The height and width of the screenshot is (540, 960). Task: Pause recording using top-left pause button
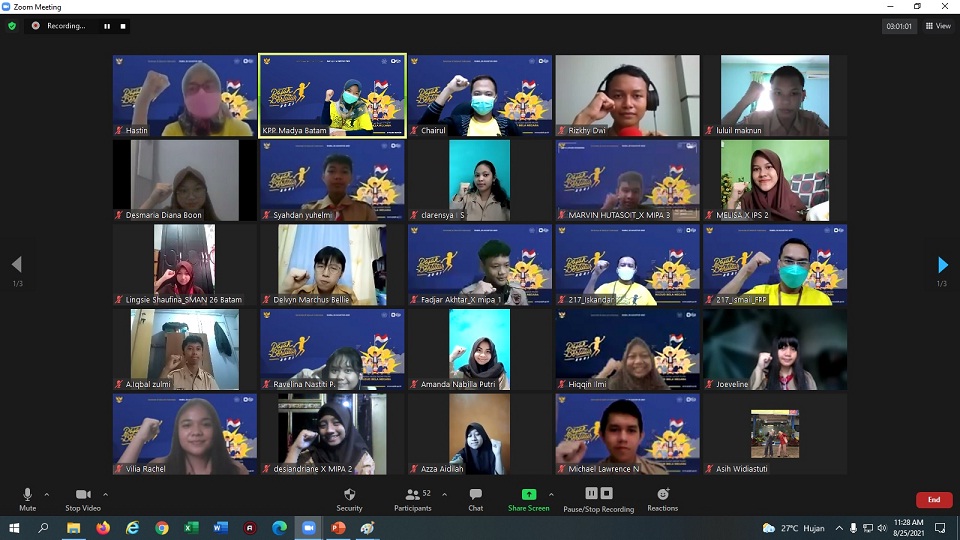[x=107, y=26]
